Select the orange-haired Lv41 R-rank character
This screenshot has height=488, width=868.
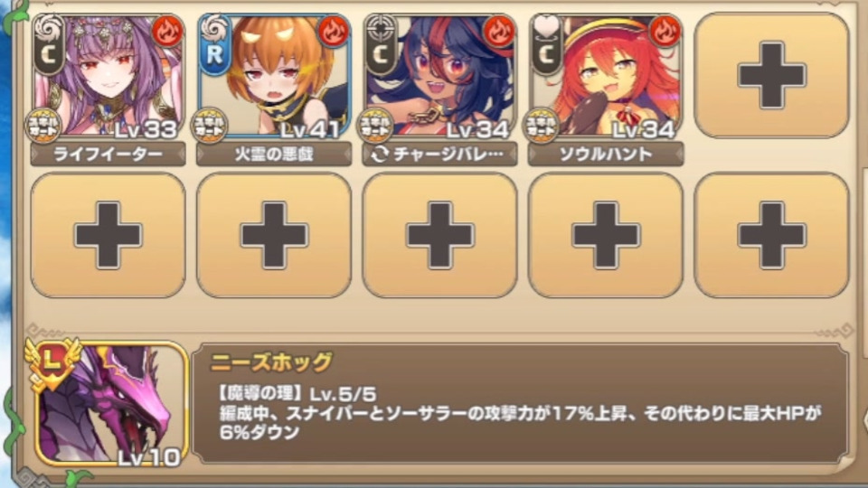tap(274, 76)
